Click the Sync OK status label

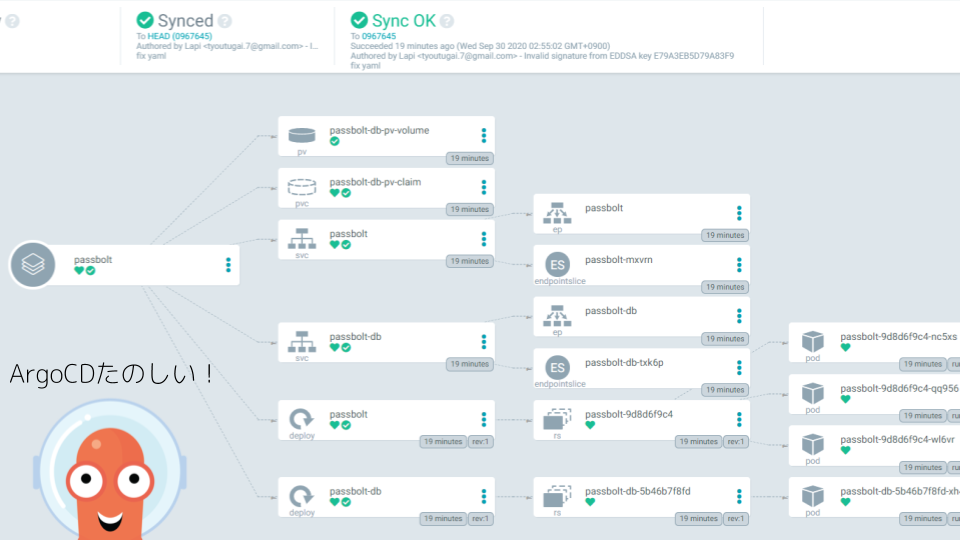[x=404, y=21]
